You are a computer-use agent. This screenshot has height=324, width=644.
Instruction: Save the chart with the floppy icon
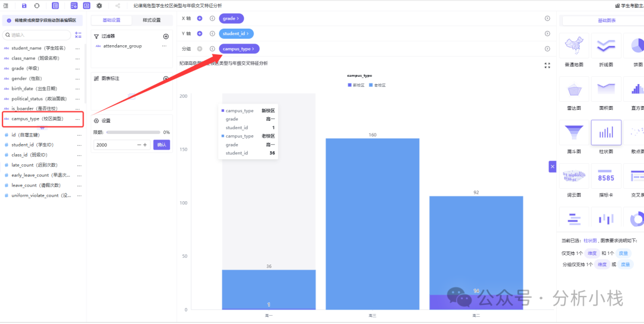pos(24,6)
